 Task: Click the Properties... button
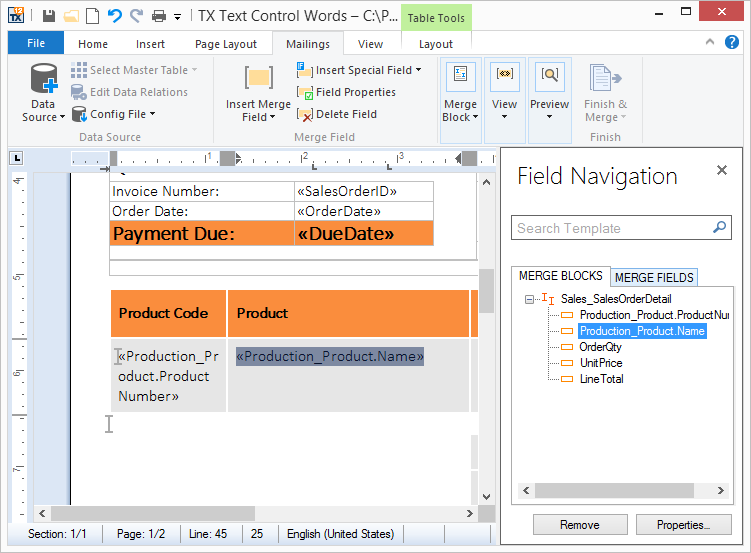click(684, 525)
